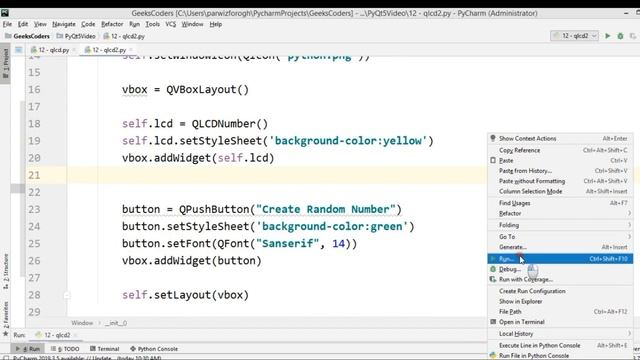Viewport: 640px width, 360px height.
Task: Click the Project view toggle icon beside tabs
Action: tap(18, 50)
